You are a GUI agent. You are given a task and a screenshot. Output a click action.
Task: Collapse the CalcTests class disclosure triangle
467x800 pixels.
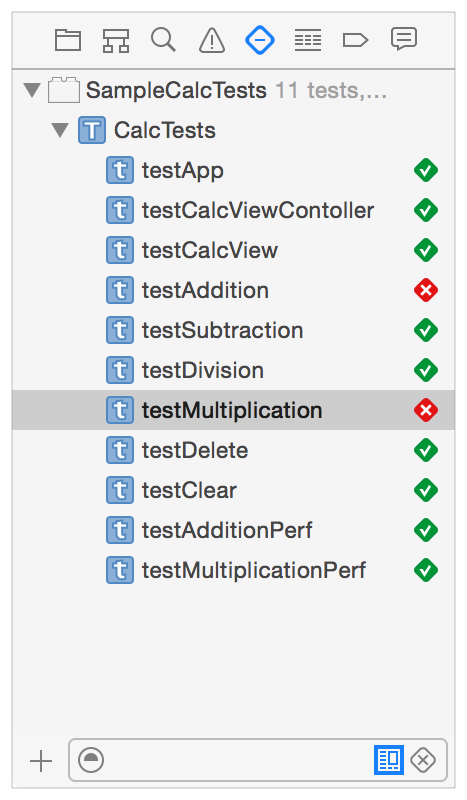tap(60, 130)
